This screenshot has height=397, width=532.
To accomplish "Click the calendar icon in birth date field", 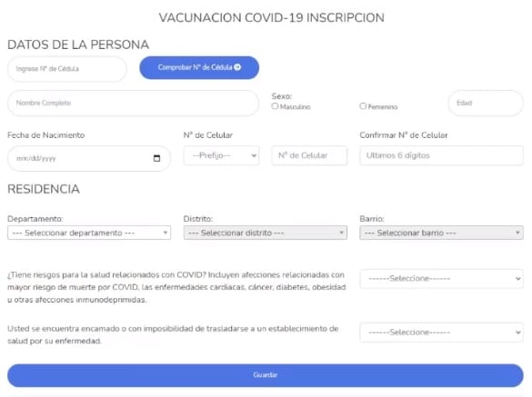I will (x=156, y=158).
